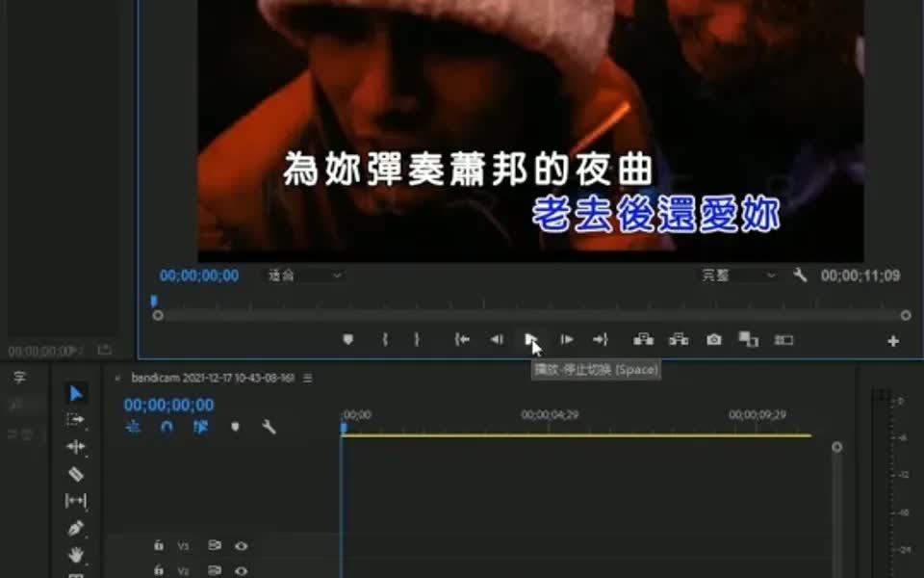Toggle V2 track output visibility eye
This screenshot has width=924, height=578.
tap(241, 570)
